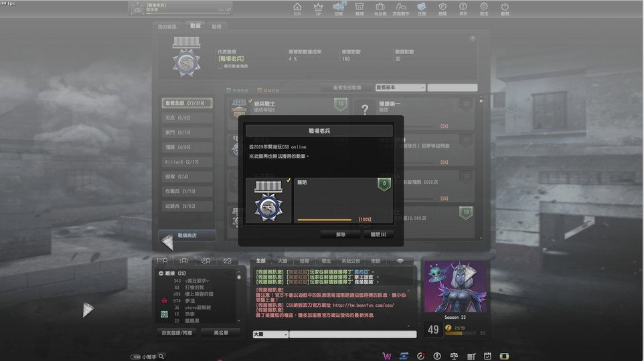
Task: Click the calendar icon in bottom bar
Action: tap(487, 356)
